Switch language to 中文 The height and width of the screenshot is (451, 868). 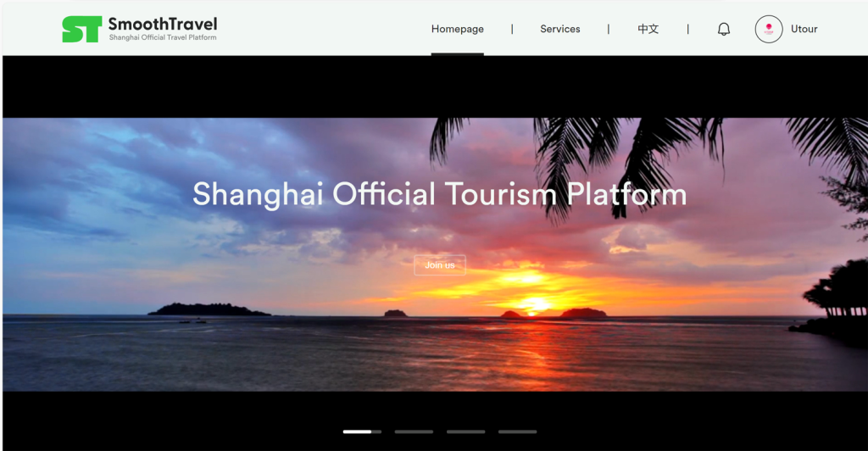pyautogui.click(x=648, y=29)
